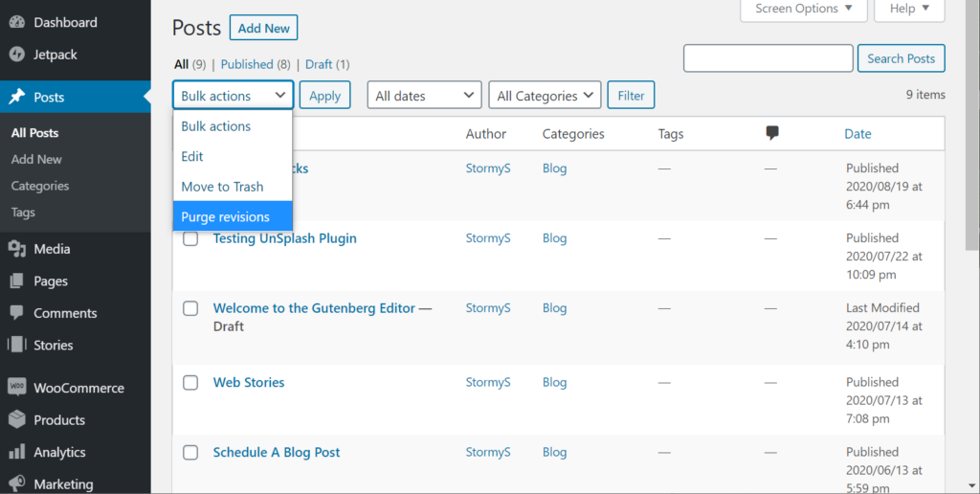Click the Dashboard gauge icon in sidebar

pyautogui.click(x=16, y=22)
